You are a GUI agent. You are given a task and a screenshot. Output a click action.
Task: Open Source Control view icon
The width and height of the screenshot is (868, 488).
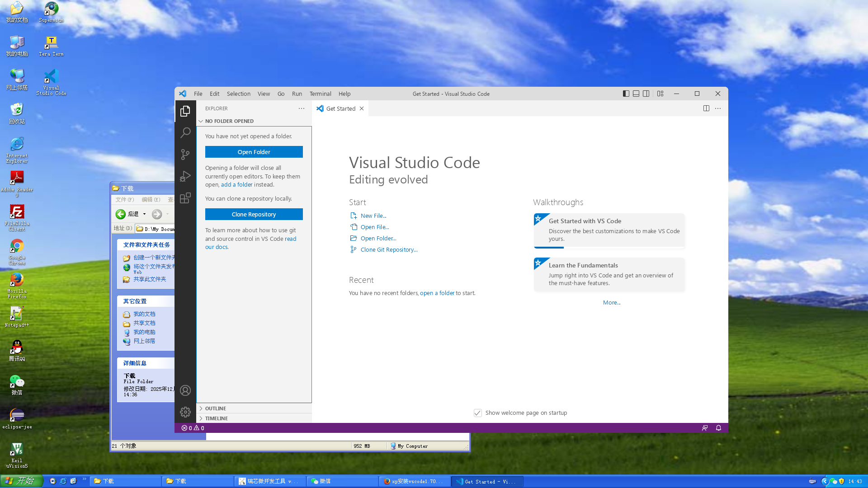(185, 155)
